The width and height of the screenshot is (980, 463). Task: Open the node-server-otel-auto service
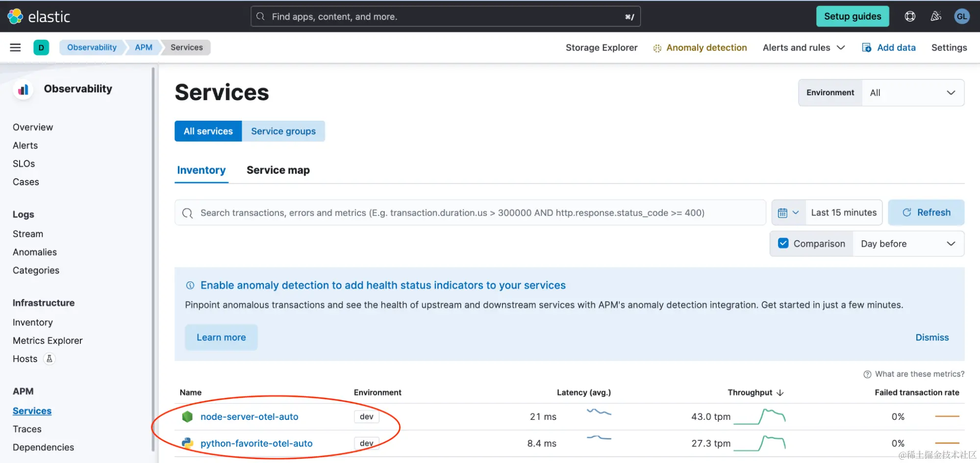pyautogui.click(x=249, y=416)
